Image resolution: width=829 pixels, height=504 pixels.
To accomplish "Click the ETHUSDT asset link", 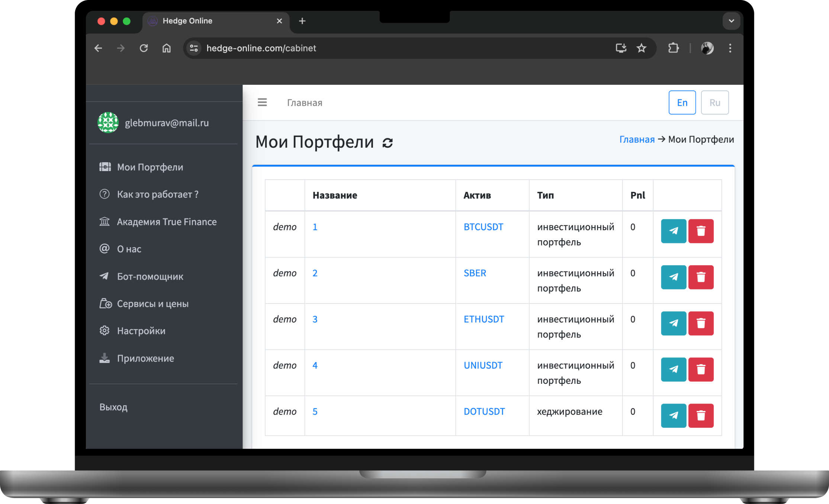I will point(483,319).
